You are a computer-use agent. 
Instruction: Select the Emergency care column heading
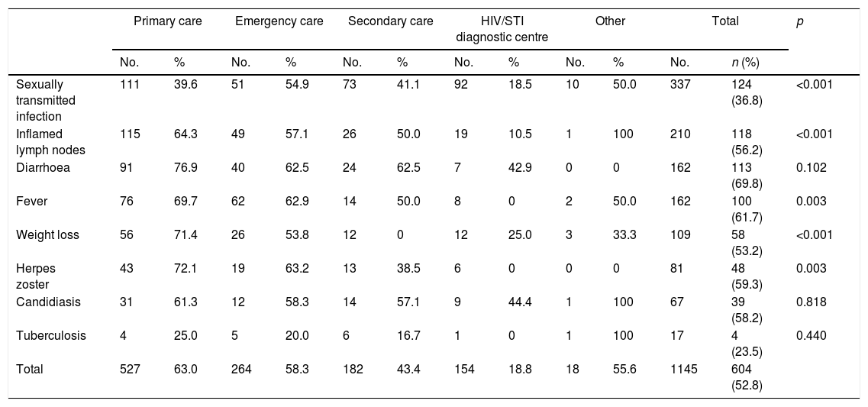coord(279,21)
